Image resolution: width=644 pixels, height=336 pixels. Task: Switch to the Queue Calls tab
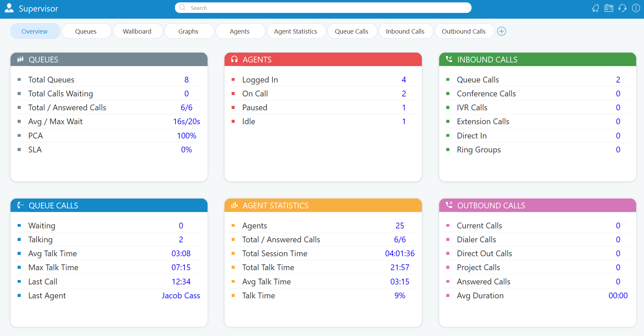[x=352, y=31]
